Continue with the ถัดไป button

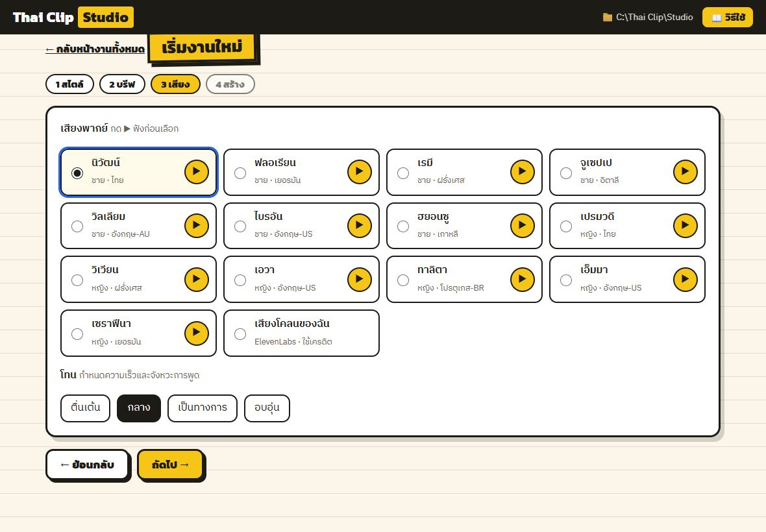coord(171,465)
